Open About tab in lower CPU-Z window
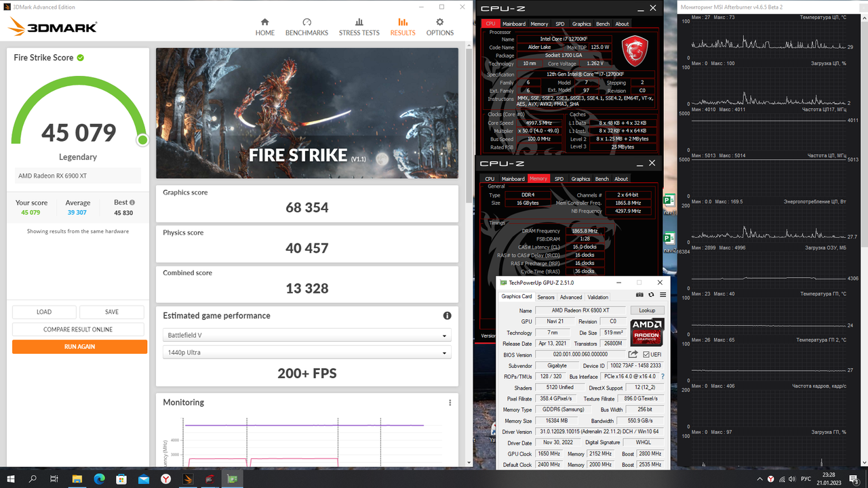Viewport: 868px width, 488px height. pyautogui.click(x=621, y=179)
